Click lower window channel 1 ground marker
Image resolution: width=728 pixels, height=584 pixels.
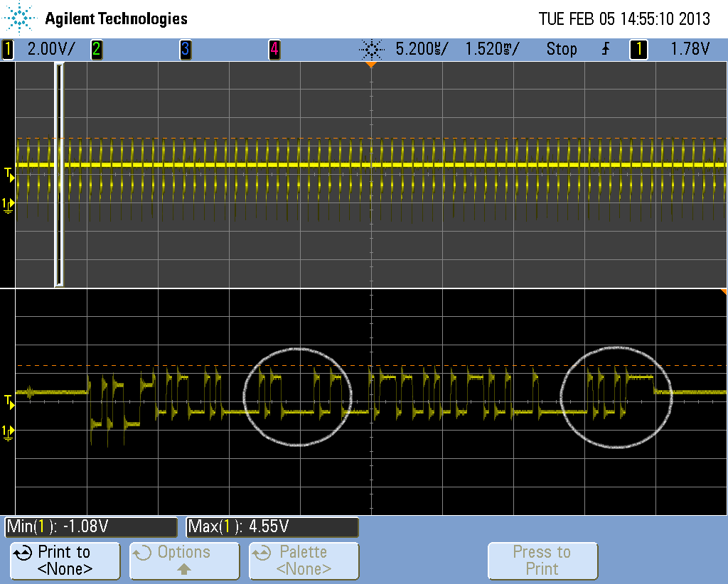pyautogui.click(x=8, y=433)
